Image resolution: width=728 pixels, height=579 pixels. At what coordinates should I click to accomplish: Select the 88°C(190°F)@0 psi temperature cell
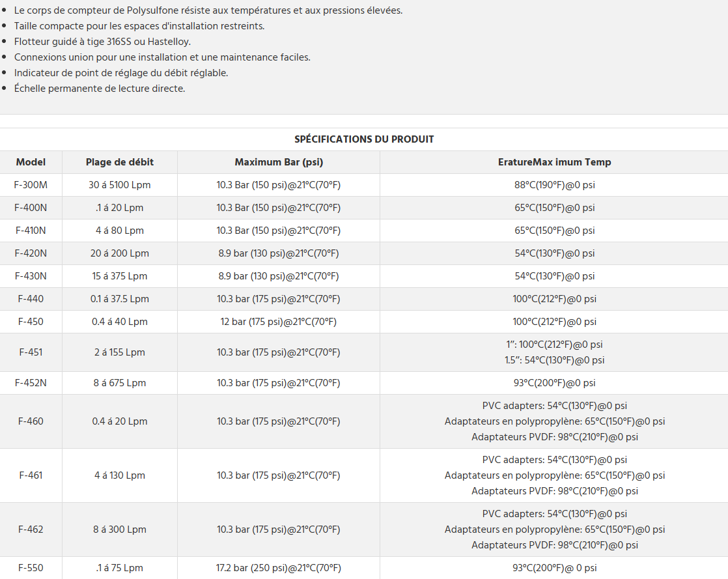[x=554, y=185]
